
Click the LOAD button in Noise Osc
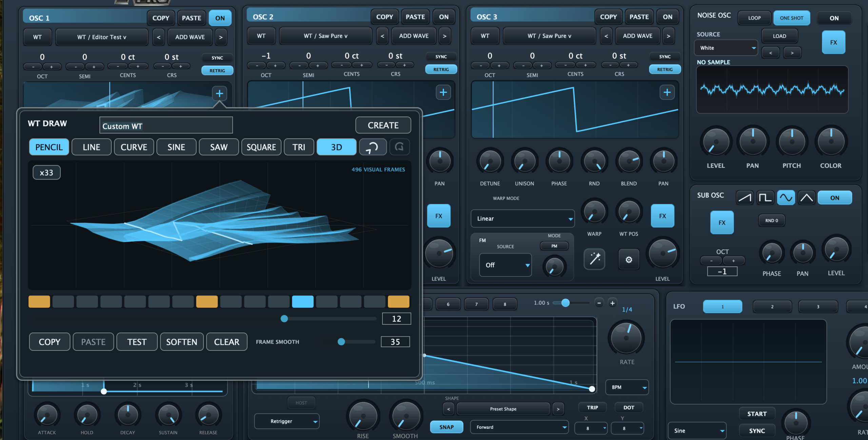(x=780, y=36)
